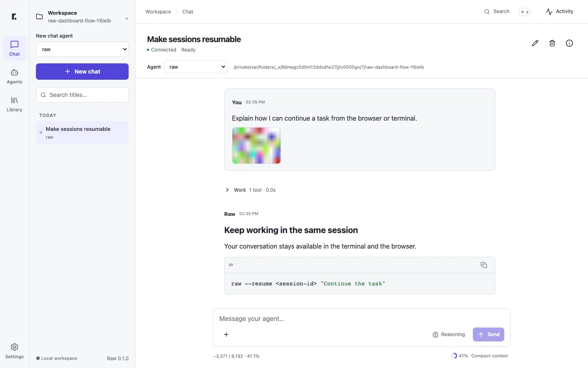Focus the Message your agent input
The height and width of the screenshot is (368, 588).
coord(361,319)
